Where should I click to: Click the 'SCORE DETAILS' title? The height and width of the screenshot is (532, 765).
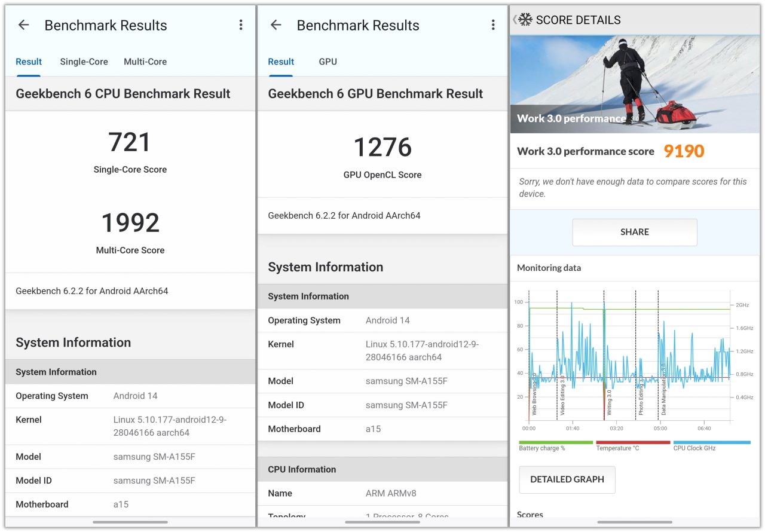[578, 20]
